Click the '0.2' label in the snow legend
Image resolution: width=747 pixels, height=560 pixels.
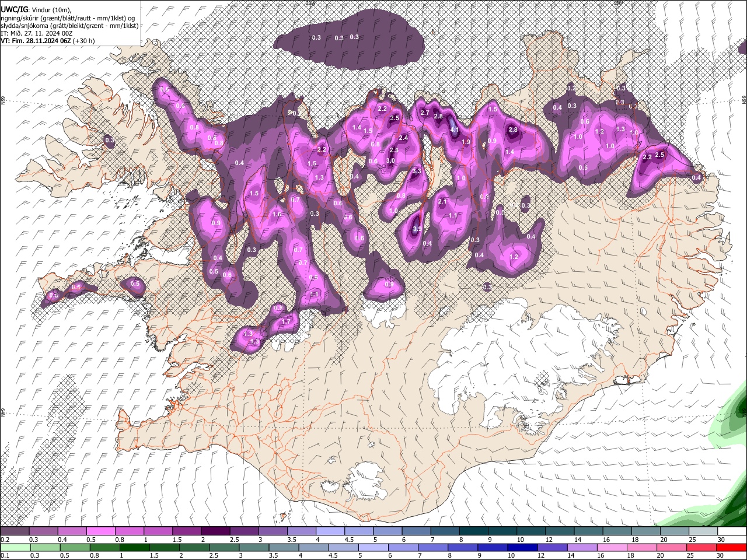[x=5, y=540]
